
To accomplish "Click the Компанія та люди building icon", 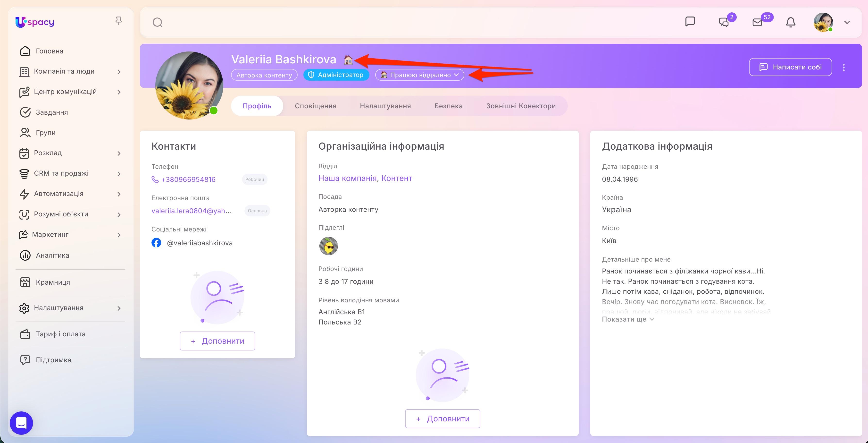I will pos(24,71).
